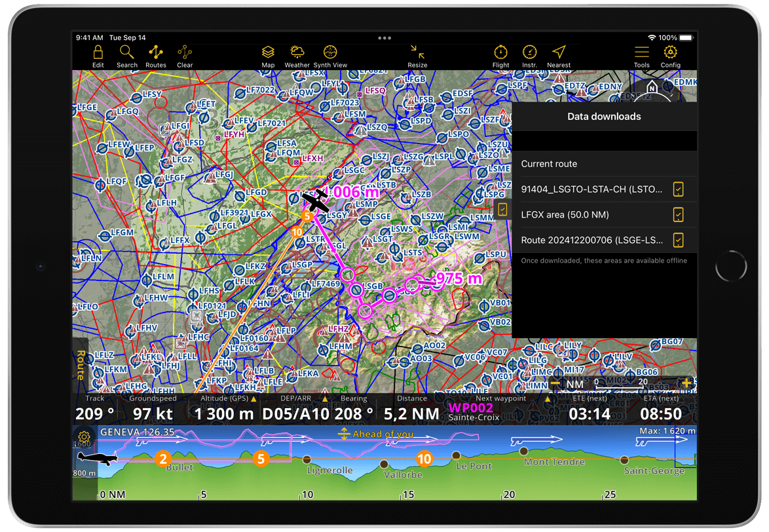Toggle download for Route 202412200706
This screenshot has width=769, height=532.
(x=678, y=240)
